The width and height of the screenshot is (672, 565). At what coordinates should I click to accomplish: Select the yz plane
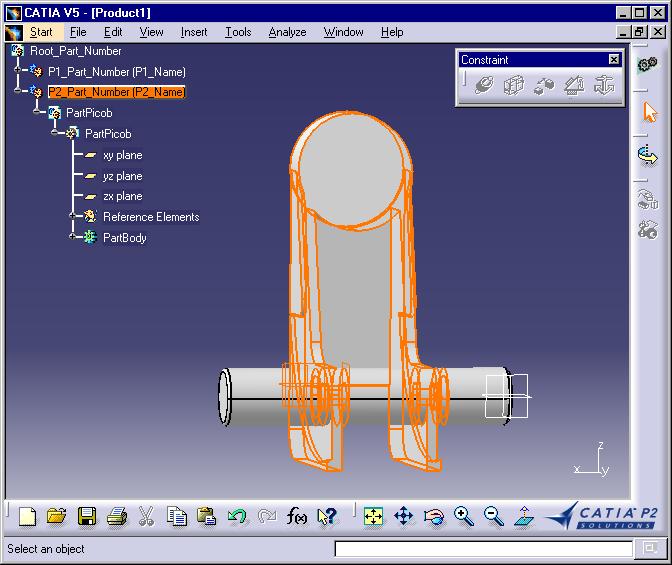pyautogui.click(x=123, y=176)
